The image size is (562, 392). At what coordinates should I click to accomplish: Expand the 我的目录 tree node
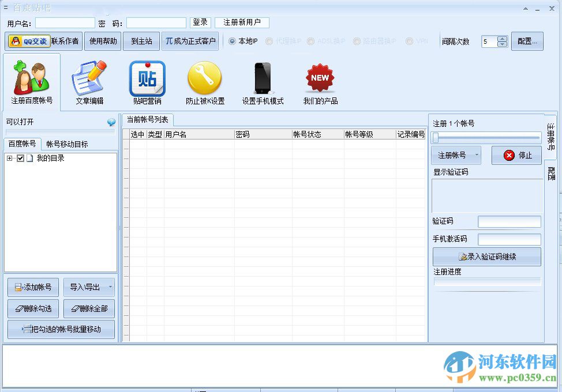(9, 159)
